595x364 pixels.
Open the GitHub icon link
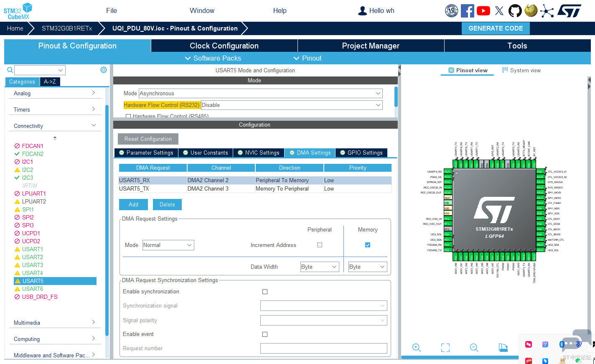pos(515,10)
